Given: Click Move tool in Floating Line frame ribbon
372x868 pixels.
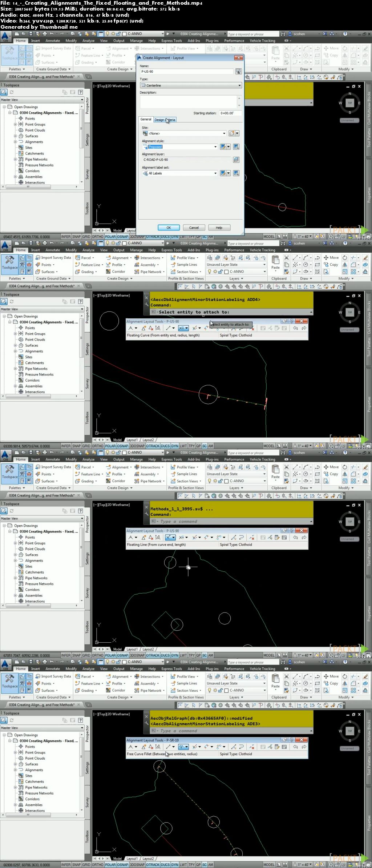Looking at the screenshot, I should tap(331, 467).
